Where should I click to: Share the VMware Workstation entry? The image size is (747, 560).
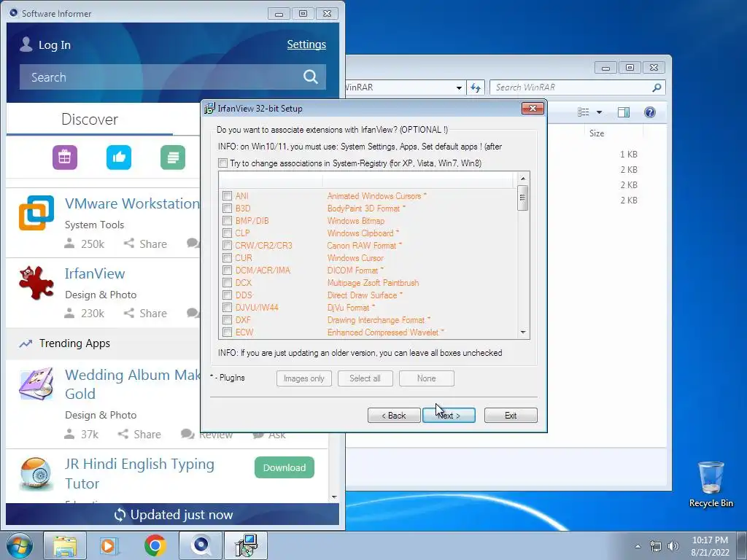(x=145, y=244)
